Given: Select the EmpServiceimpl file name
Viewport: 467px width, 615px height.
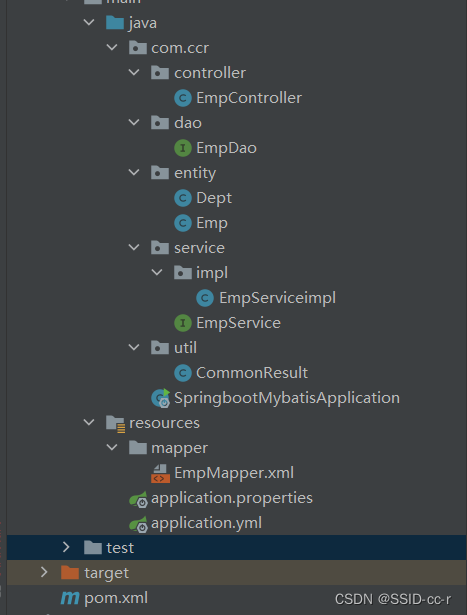Looking at the screenshot, I should click(x=277, y=298).
